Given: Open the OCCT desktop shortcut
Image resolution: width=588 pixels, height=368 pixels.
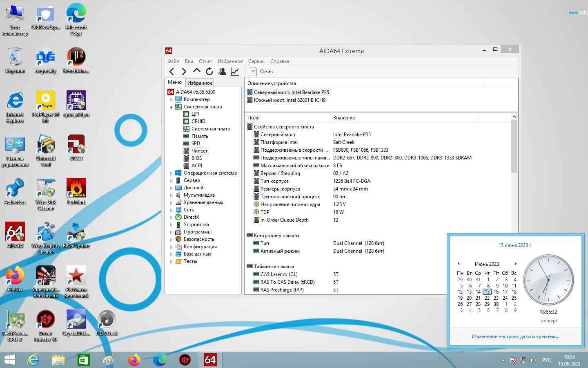Looking at the screenshot, I should tap(76, 148).
